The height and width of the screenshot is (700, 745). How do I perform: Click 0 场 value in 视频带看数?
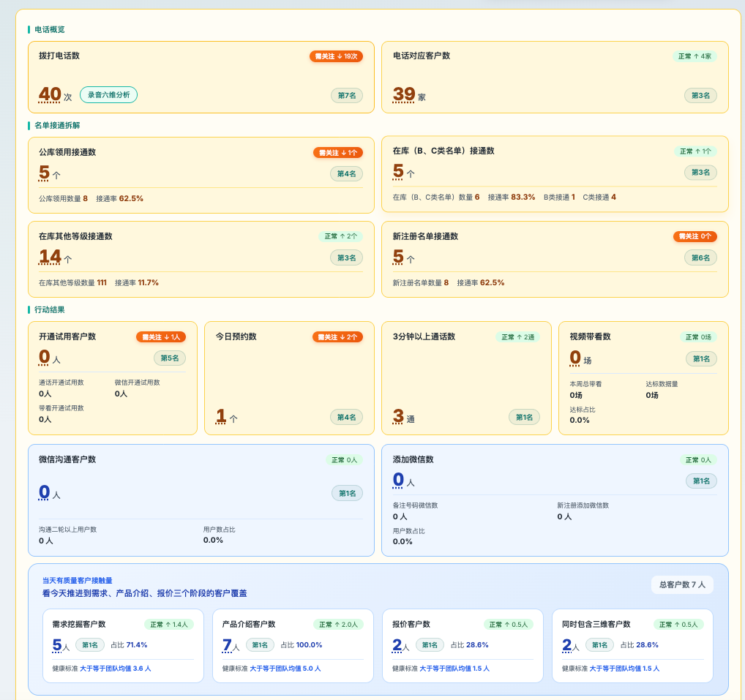580,358
